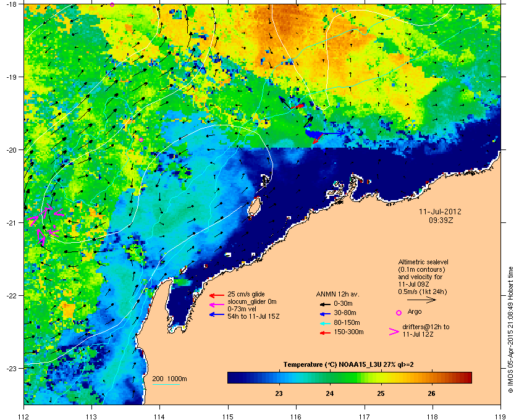The image size is (519, 420).
Task: Click the 'Altimetric sealevel' text
Action: tap(423, 262)
